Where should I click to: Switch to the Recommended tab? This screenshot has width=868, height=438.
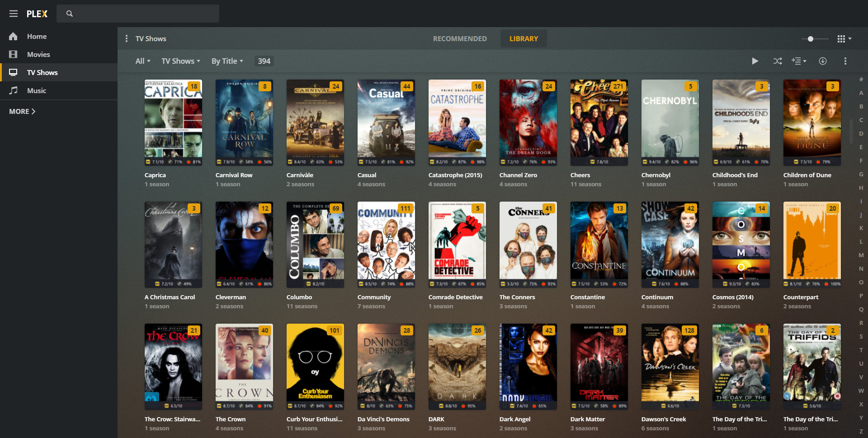tap(460, 39)
